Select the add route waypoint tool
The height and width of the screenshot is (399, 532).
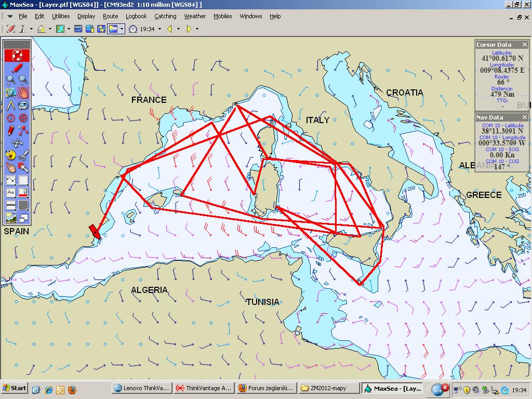pyautogui.click(x=23, y=130)
